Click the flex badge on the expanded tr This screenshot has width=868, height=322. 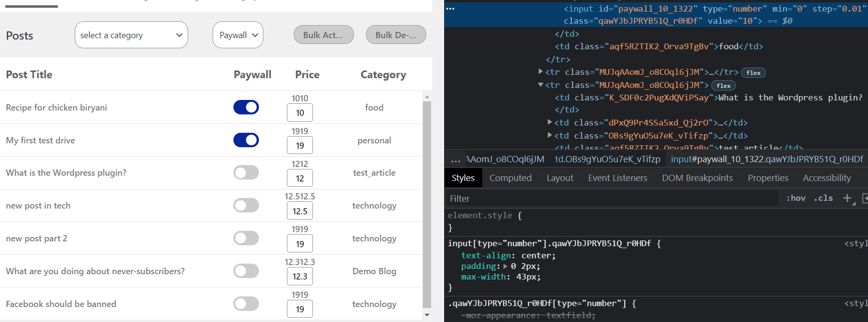pos(723,85)
